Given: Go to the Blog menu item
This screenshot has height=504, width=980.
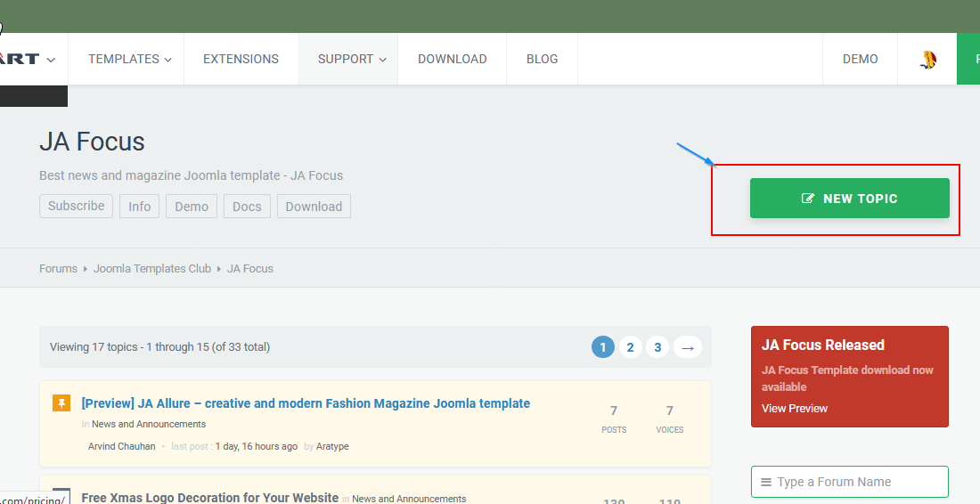Looking at the screenshot, I should click(542, 59).
